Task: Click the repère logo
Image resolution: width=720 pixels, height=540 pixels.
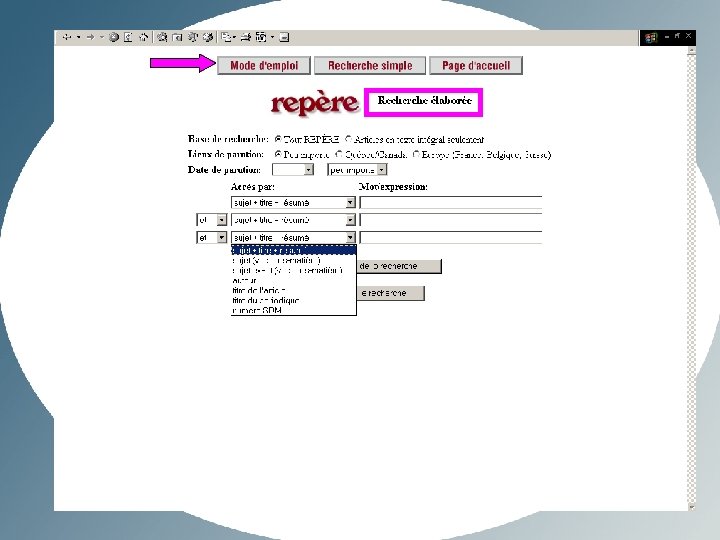Action: click(x=315, y=103)
